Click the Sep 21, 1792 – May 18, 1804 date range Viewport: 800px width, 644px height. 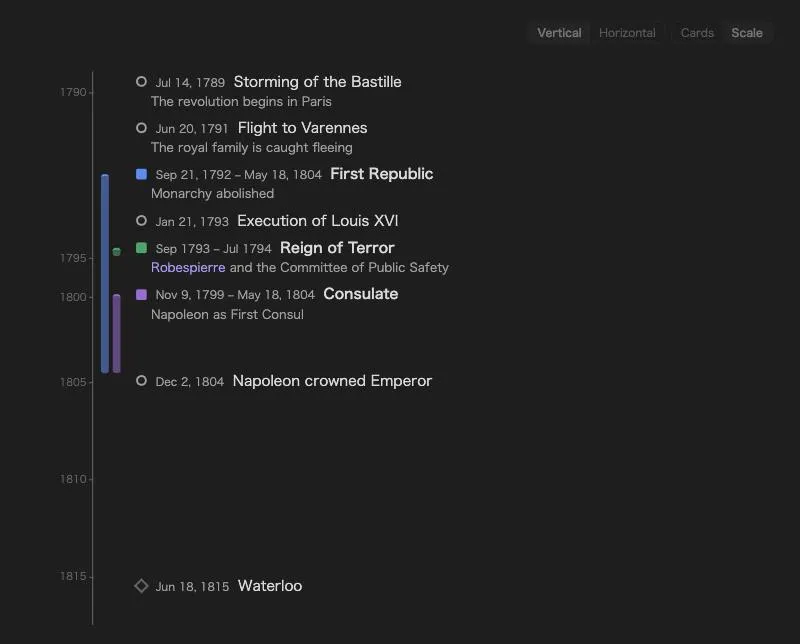[x=239, y=175]
